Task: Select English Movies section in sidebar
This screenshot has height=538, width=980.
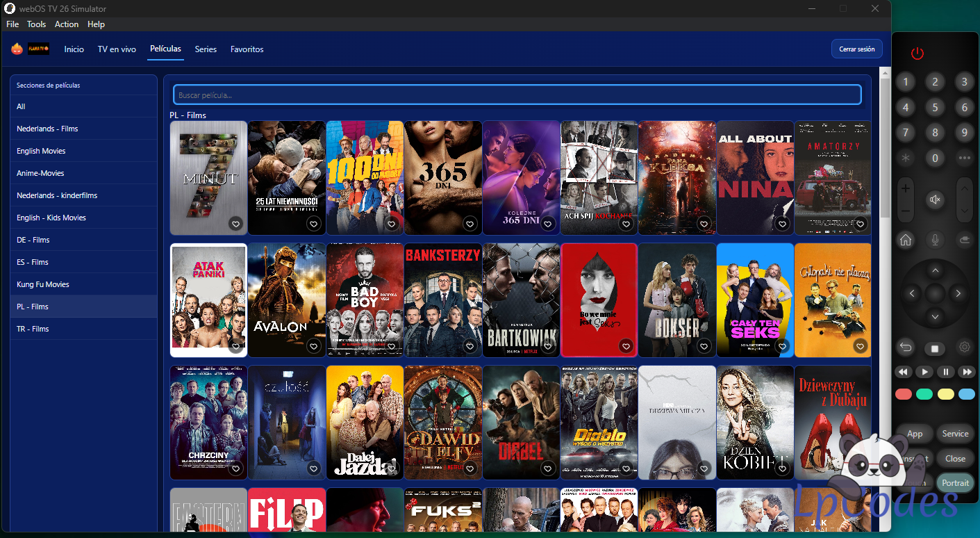Action: (x=41, y=151)
